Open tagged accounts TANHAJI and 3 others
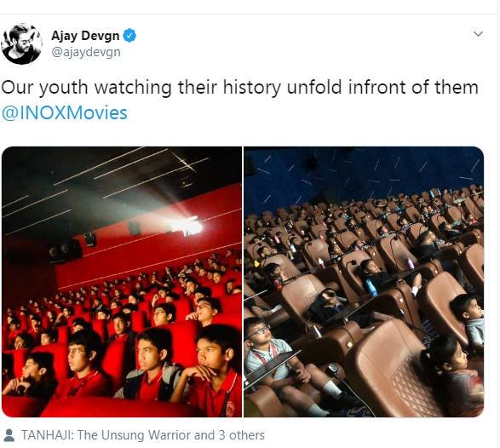The image size is (500, 448). 143,435
